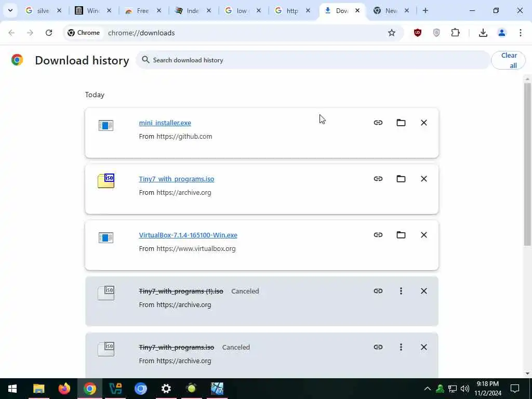Open more actions for Tiny7_with_programs (1).iso
Viewport: 532px width, 399px height.
pyautogui.click(x=401, y=291)
